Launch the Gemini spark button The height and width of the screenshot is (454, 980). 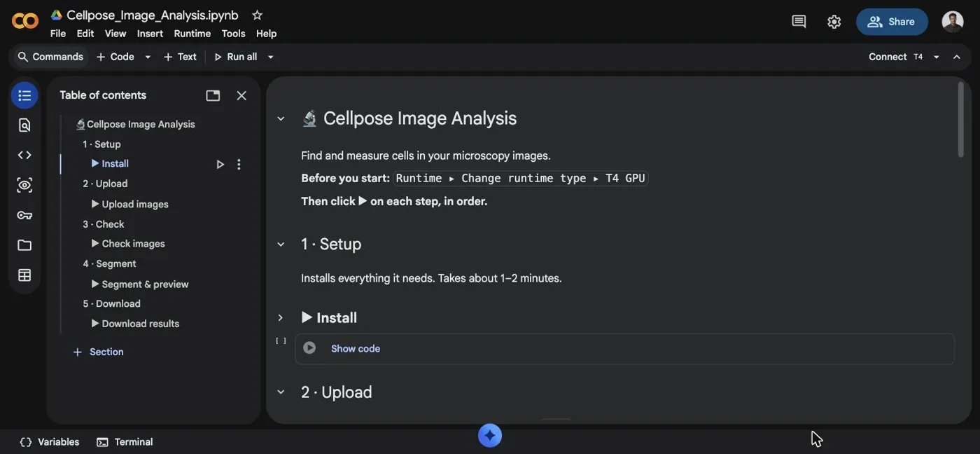click(490, 435)
